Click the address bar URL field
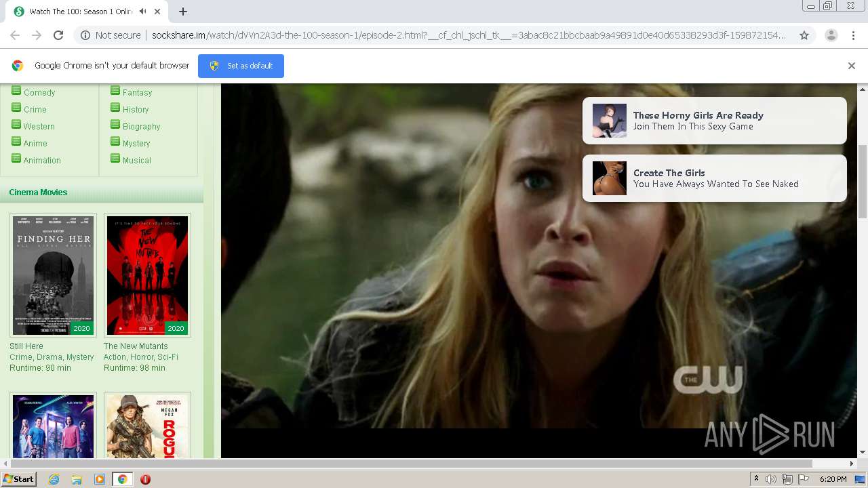Viewport: 868px width, 488px height. pos(468,35)
